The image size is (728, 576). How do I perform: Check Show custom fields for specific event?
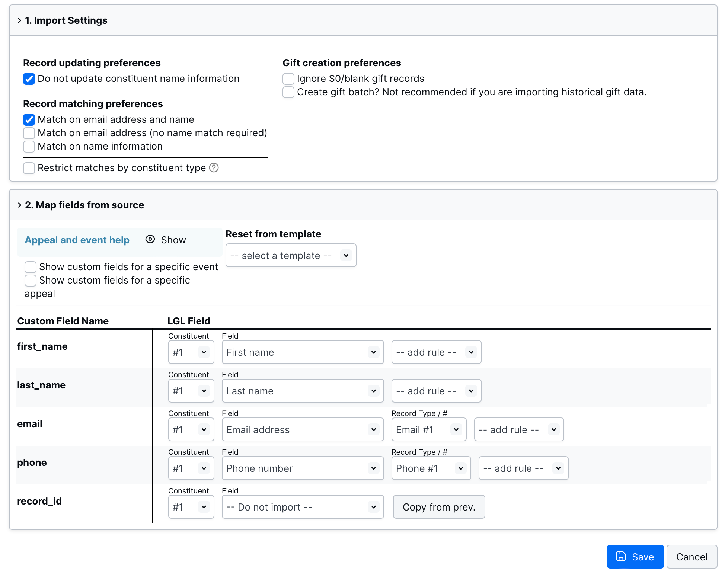coord(31,267)
